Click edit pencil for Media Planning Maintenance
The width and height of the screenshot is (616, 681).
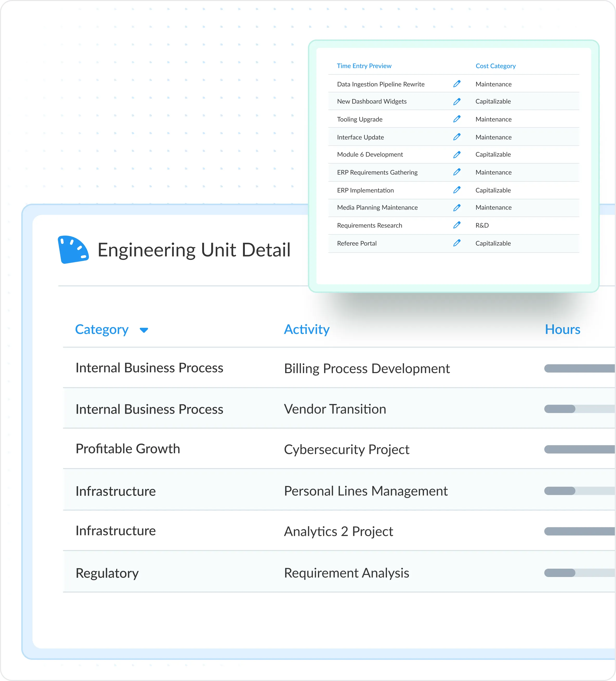(x=457, y=207)
